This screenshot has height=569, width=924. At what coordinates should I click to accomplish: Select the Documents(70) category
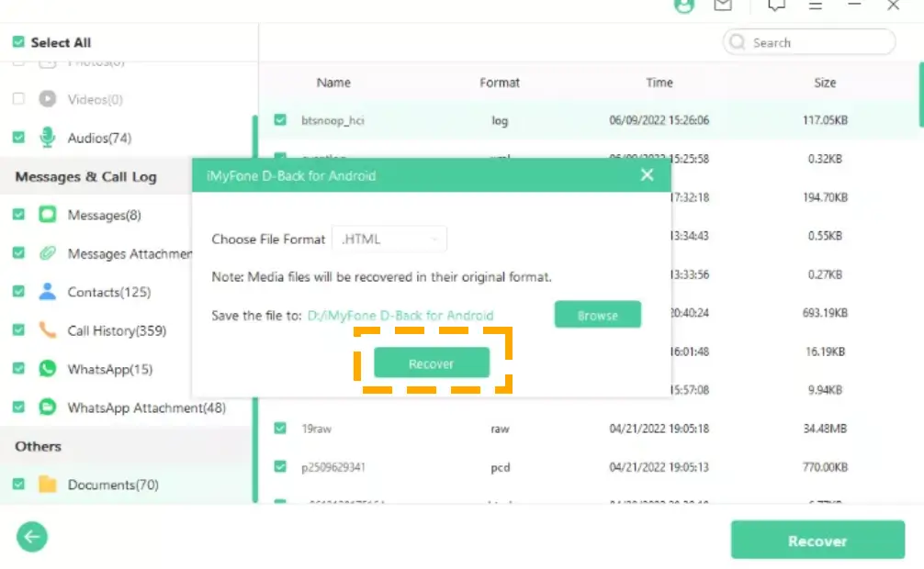[x=113, y=485]
